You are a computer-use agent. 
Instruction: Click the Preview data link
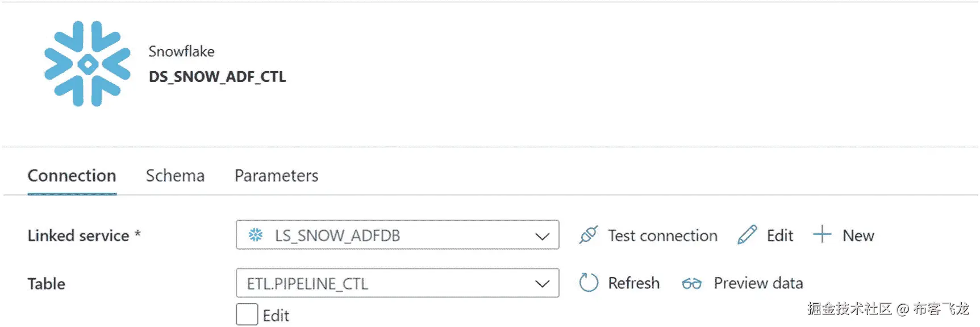[x=758, y=283]
